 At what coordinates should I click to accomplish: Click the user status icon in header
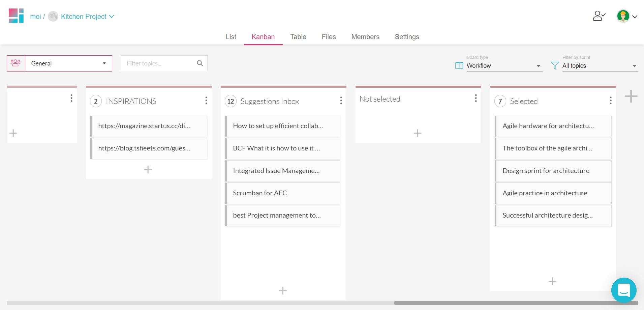[x=599, y=16]
